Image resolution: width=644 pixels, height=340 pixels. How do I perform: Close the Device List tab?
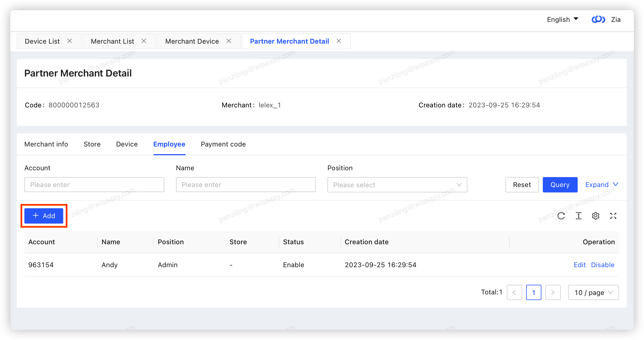69,41
